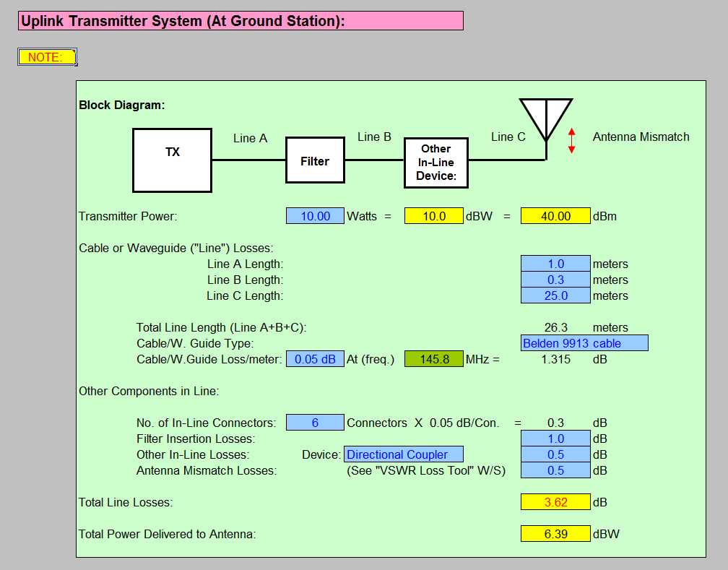Click the Total Line Length (Line A+B+C) label

tap(222, 327)
